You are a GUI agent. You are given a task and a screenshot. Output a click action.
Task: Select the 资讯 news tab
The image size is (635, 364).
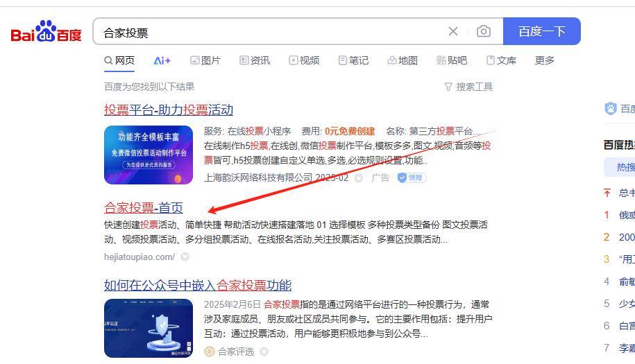click(255, 61)
